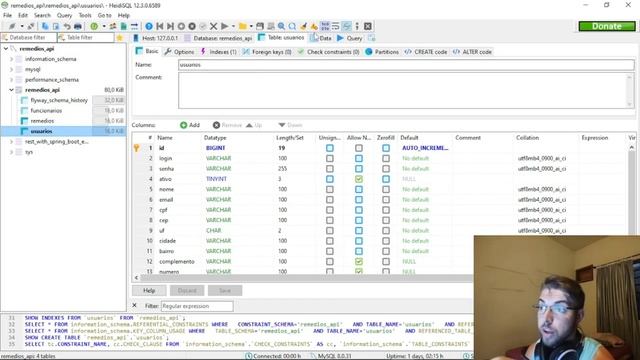This screenshot has width=640, height=360.
Task: Open the user manager icon
Action: click(x=113, y=26)
